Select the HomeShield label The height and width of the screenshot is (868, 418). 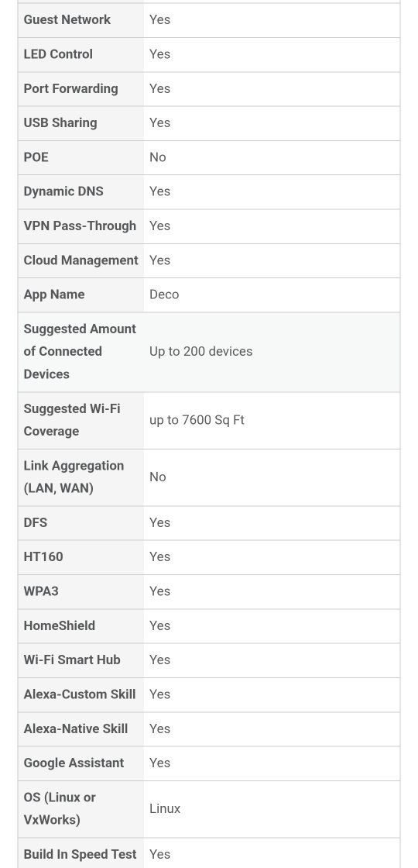coord(59,625)
